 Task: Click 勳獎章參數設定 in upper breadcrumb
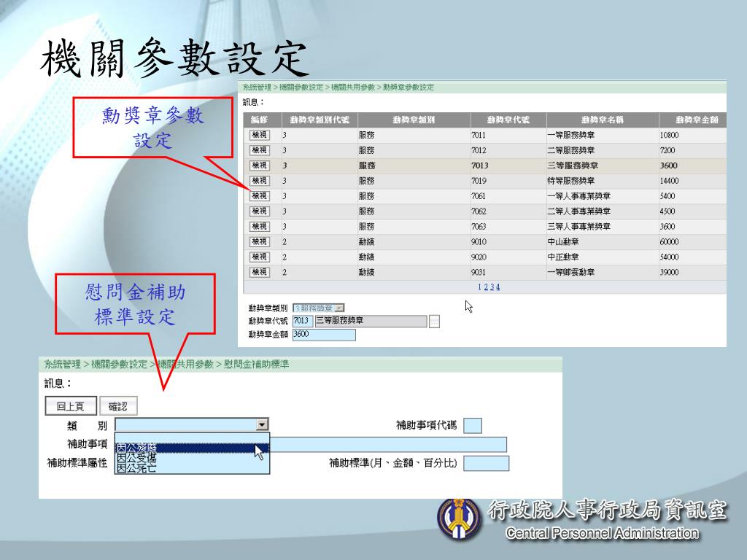tap(409, 87)
